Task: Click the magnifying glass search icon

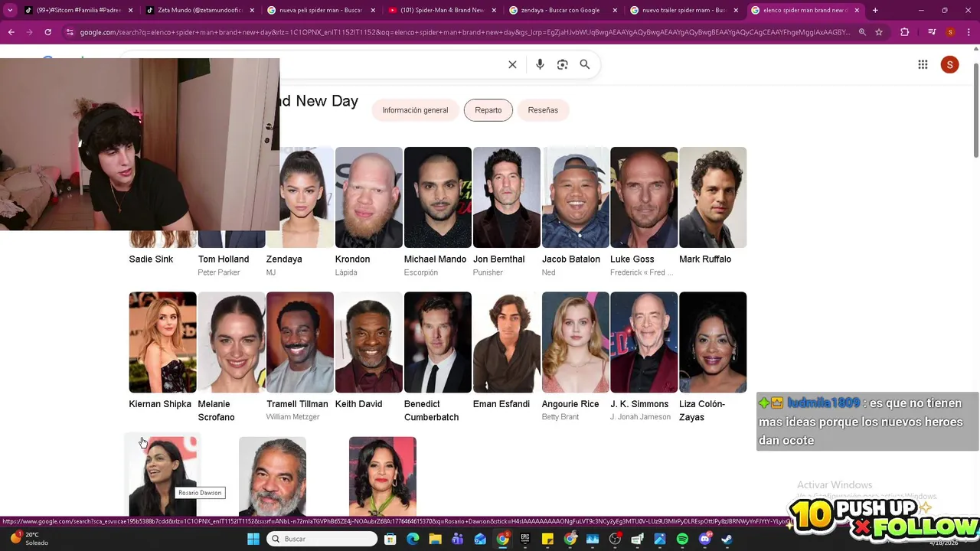Action: [585, 64]
